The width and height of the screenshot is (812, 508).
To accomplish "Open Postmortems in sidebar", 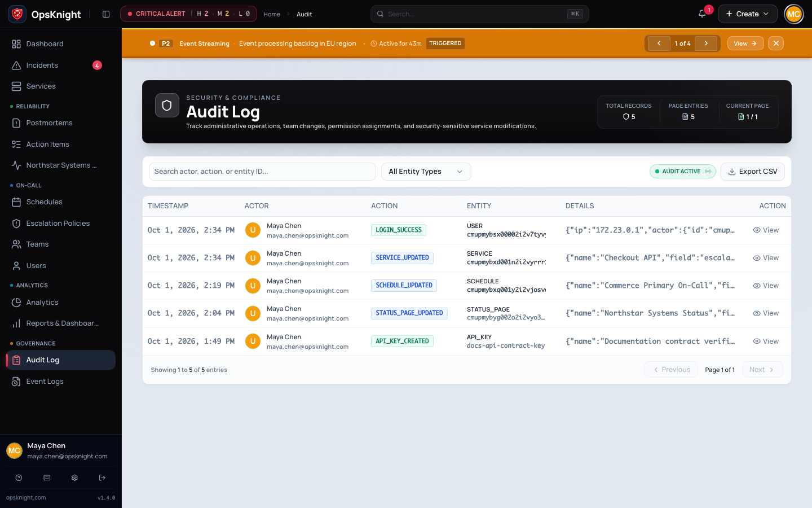I will (60, 123).
